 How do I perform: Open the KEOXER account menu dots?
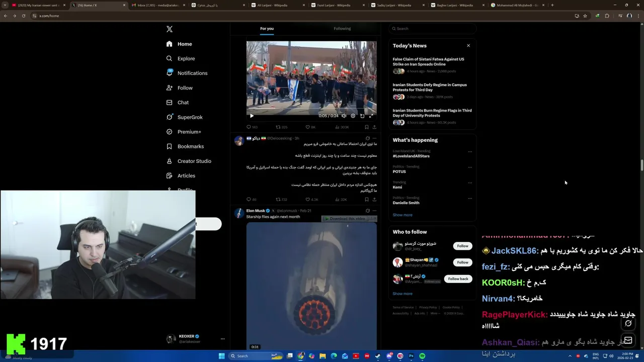222,339
